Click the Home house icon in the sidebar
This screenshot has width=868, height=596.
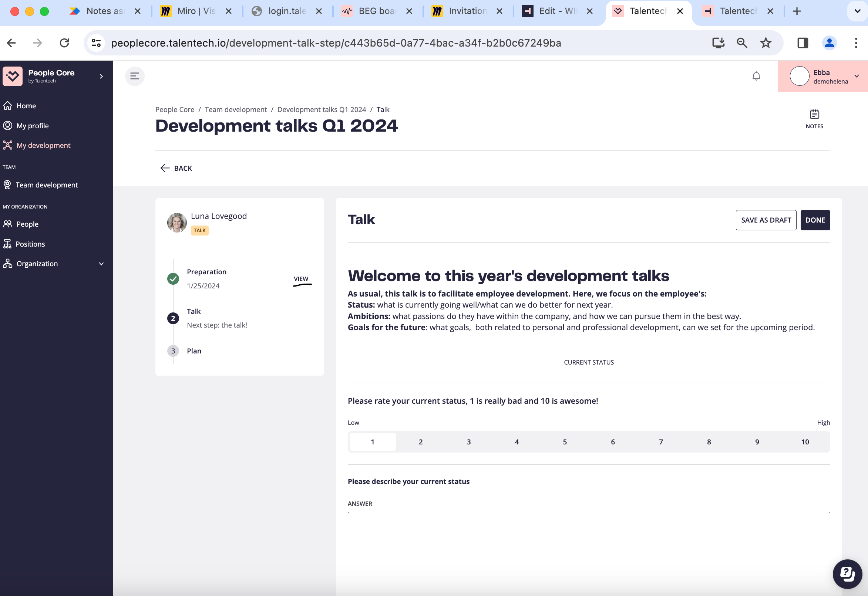(8, 106)
